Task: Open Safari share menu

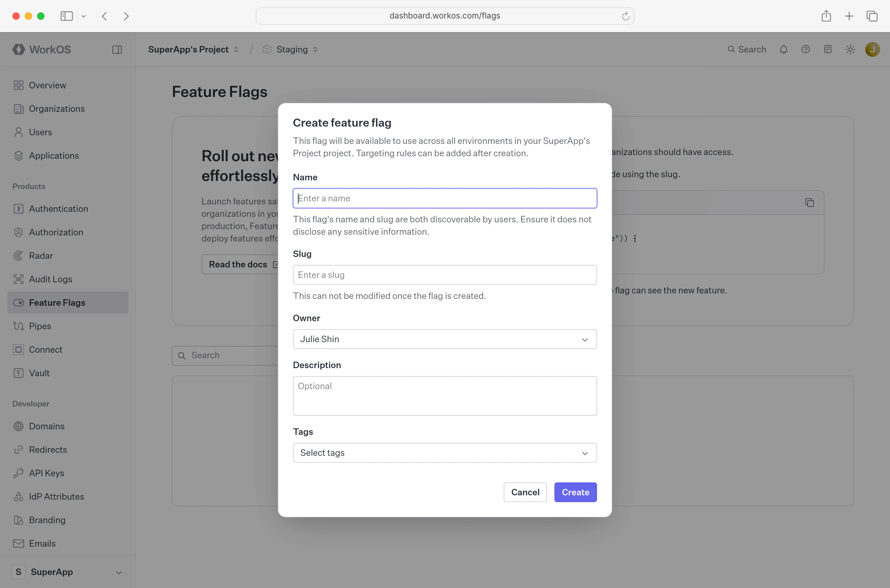Action: tap(826, 16)
